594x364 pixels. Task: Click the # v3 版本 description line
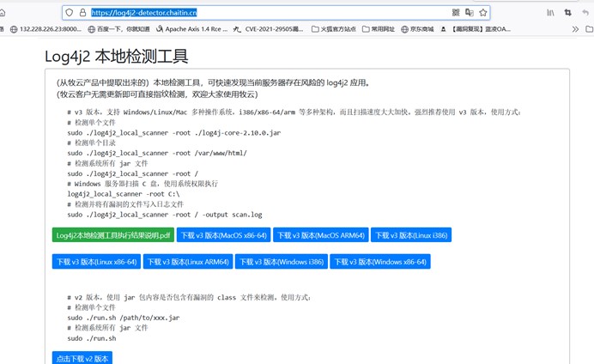(x=294, y=112)
